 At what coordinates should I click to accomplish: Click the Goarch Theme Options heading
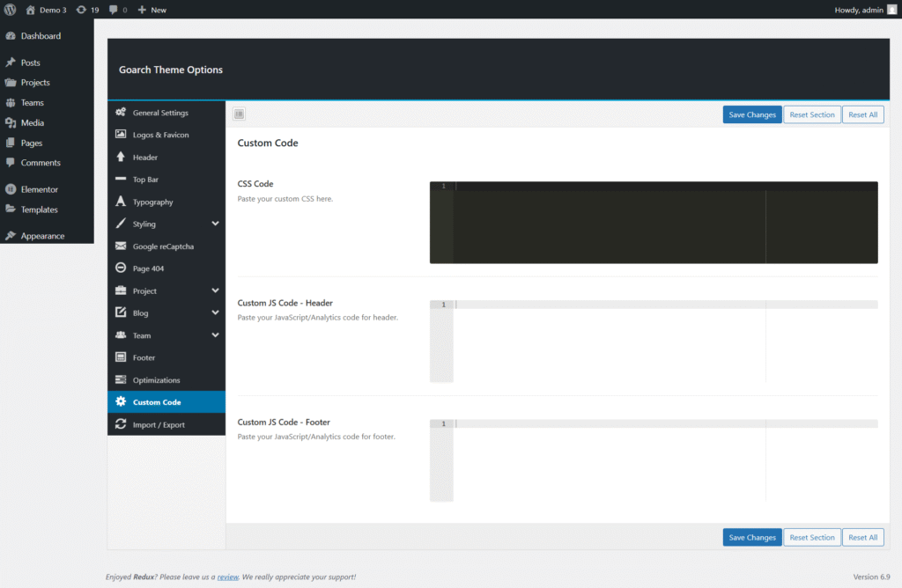tap(171, 70)
